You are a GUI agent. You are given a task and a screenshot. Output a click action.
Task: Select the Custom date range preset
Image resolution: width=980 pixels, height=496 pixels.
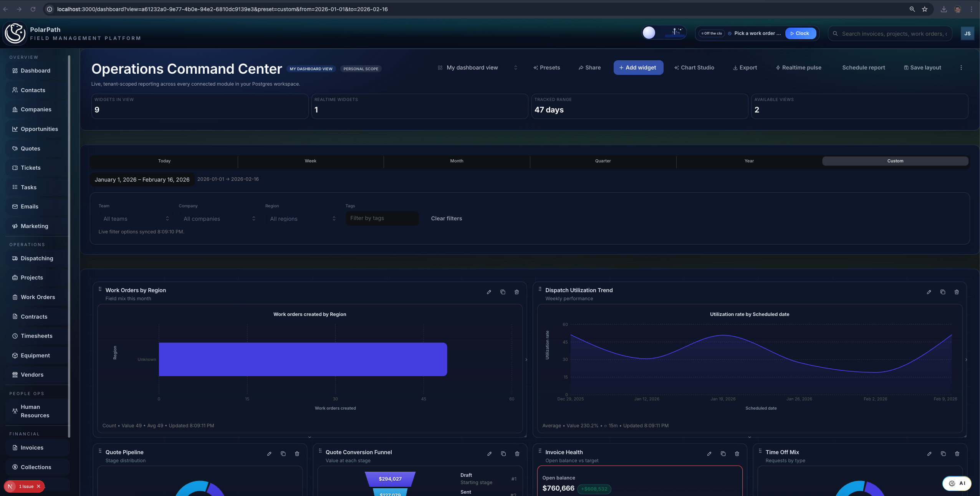coord(895,161)
